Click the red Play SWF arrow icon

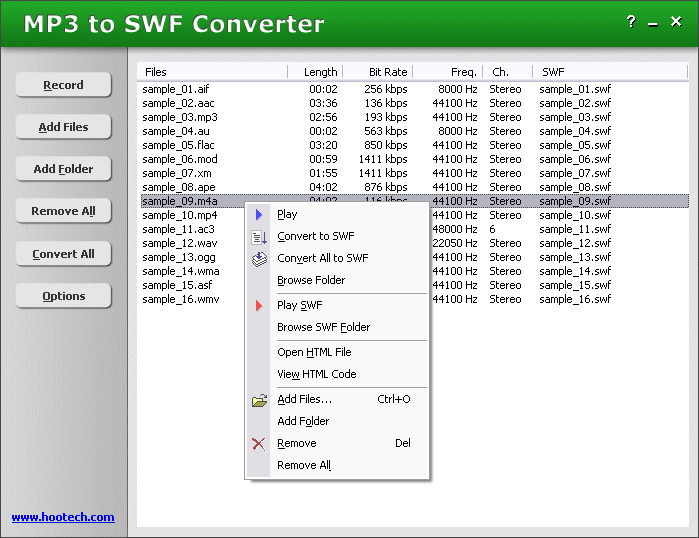pyautogui.click(x=259, y=305)
